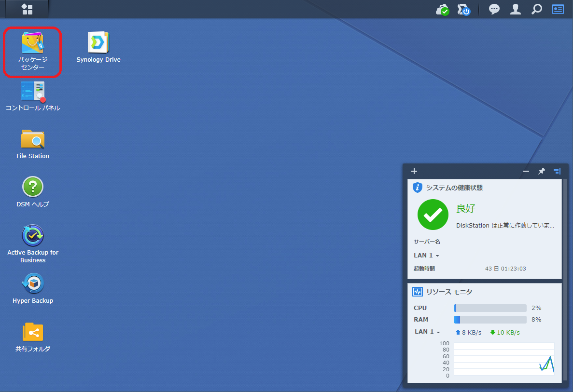Open the user options menu
This screenshot has height=392, width=573.
tap(515, 9)
